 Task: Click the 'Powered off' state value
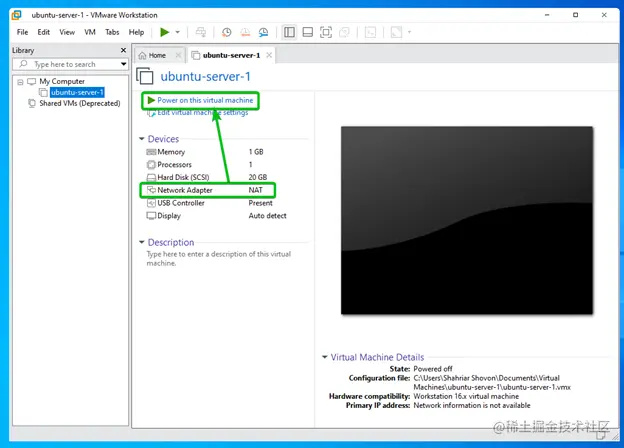coord(433,369)
